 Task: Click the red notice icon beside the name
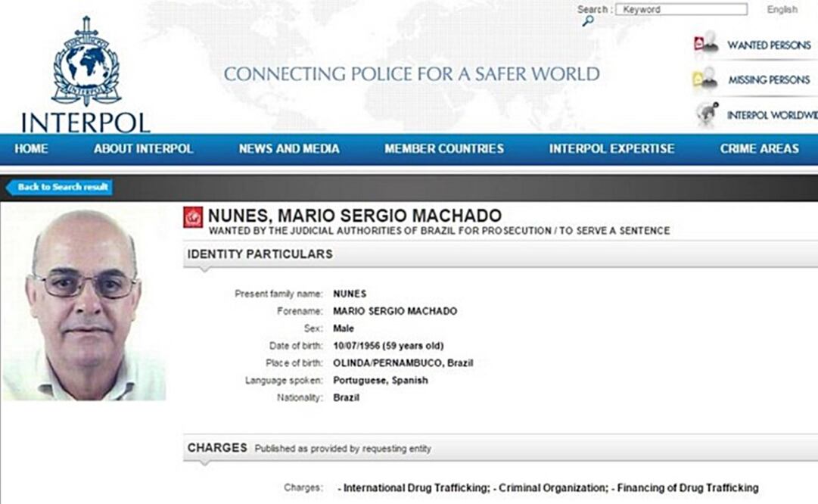point(194,217)
